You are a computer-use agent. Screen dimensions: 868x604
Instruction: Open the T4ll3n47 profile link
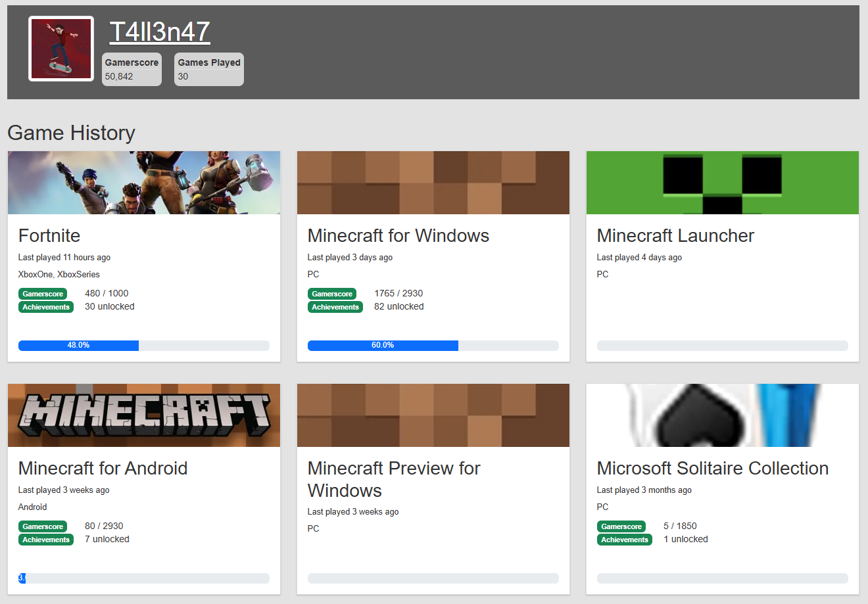(160, 32)
